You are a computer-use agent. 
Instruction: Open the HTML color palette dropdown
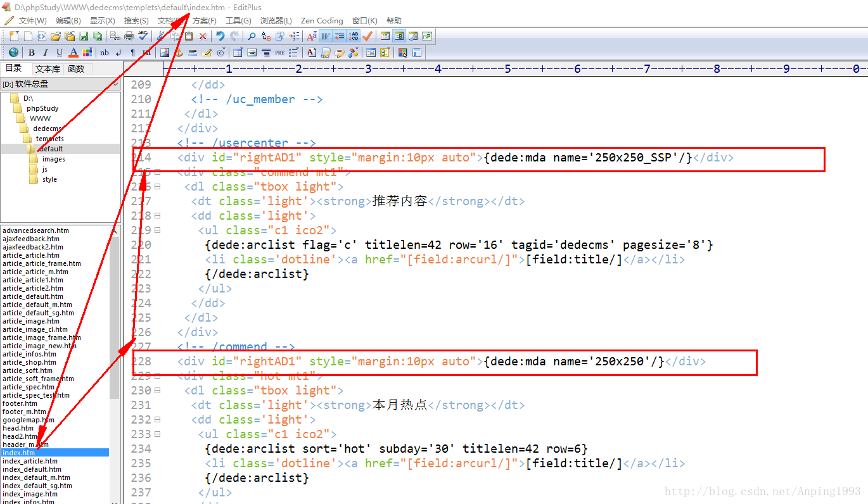pyautogui.click(x=87, y=53)
